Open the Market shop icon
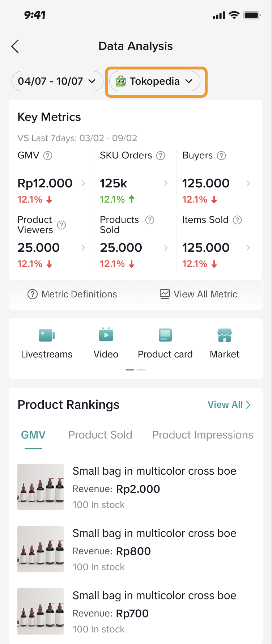This screenshot has width=272, height=644. 225,335
